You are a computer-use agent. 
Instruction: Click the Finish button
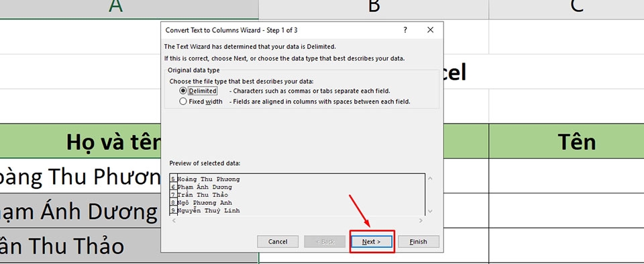[419, 242]
